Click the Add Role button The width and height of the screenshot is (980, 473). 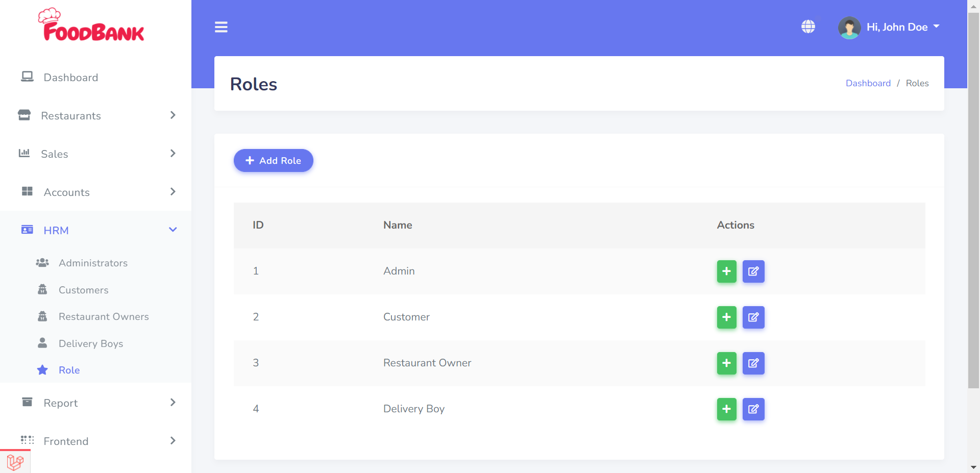(x=274, y=161)
